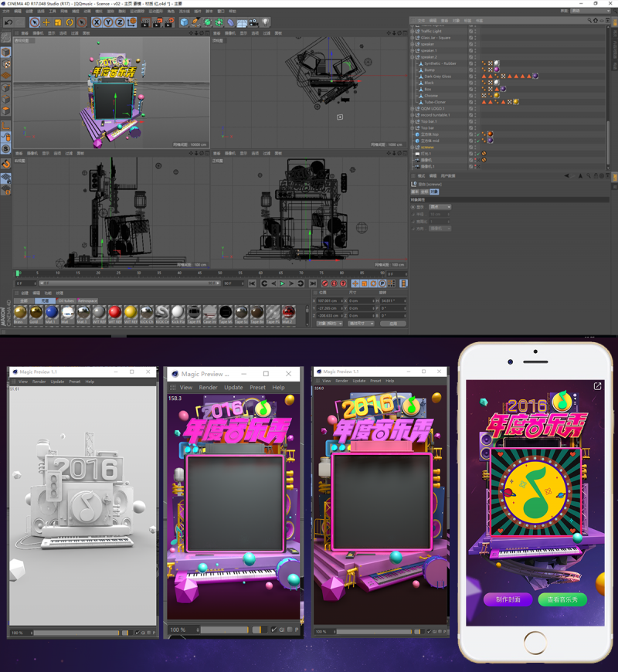
Task: Expand the speaker.1 object
Action: [413, 50]
